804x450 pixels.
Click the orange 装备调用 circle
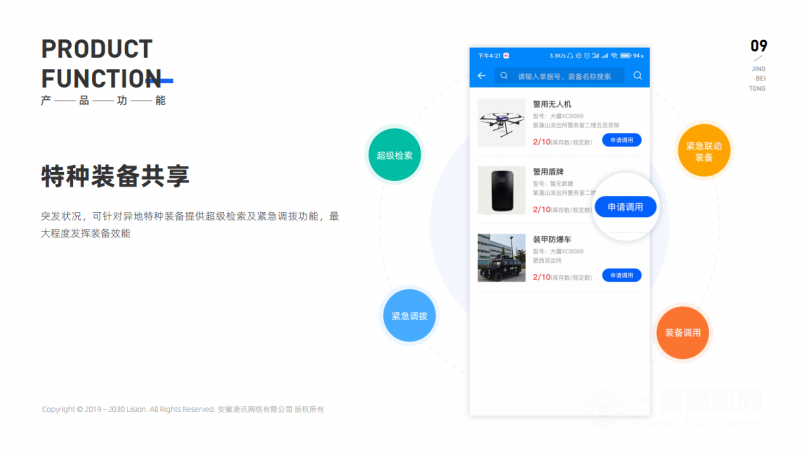682,333
